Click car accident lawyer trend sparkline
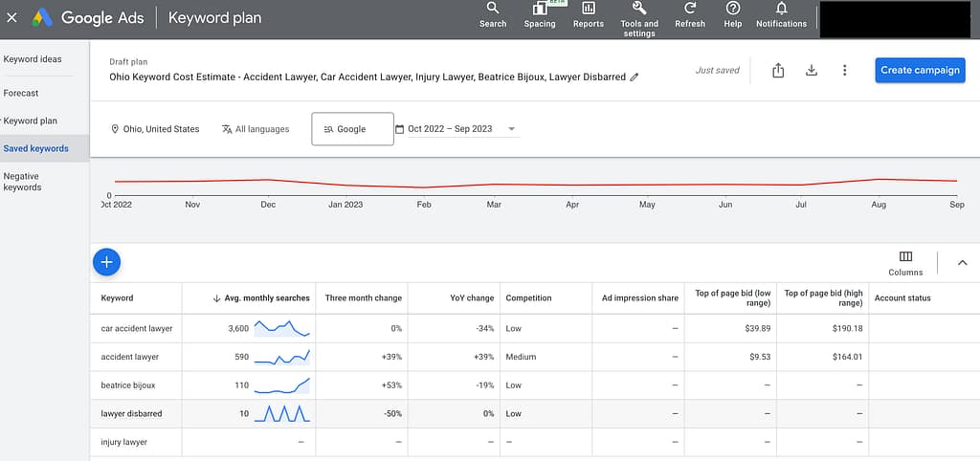Viewport: 980px width, 461px height. pyautogui.click(x=282, y=329)
